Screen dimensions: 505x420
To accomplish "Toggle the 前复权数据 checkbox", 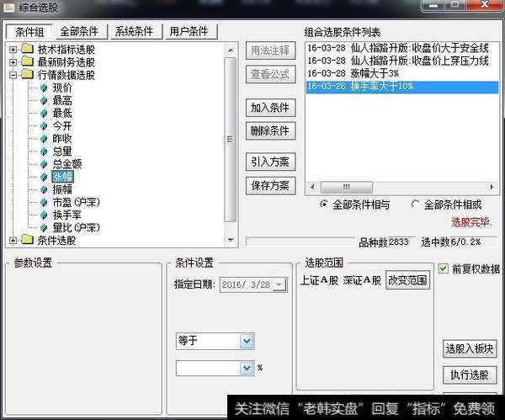I will click(444, 268).
